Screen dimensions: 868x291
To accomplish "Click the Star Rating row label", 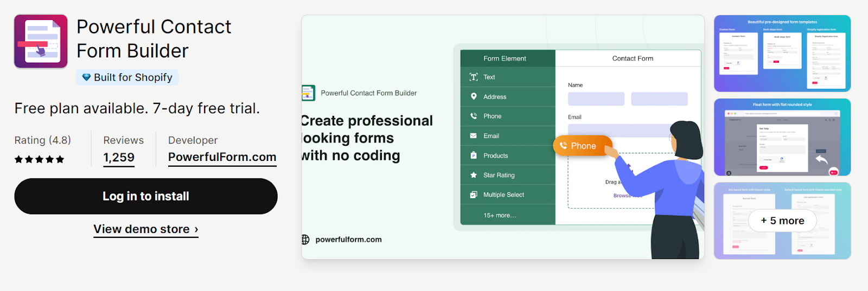I will point(499,175).
